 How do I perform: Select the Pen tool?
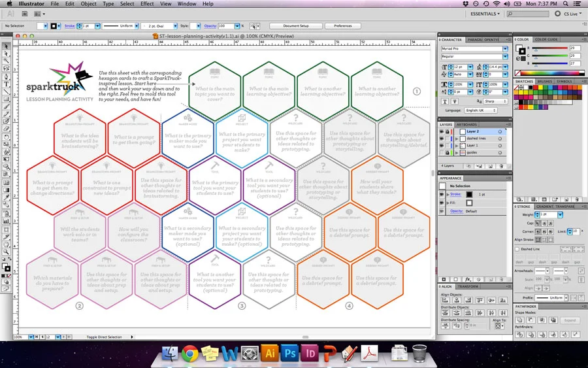6,76
